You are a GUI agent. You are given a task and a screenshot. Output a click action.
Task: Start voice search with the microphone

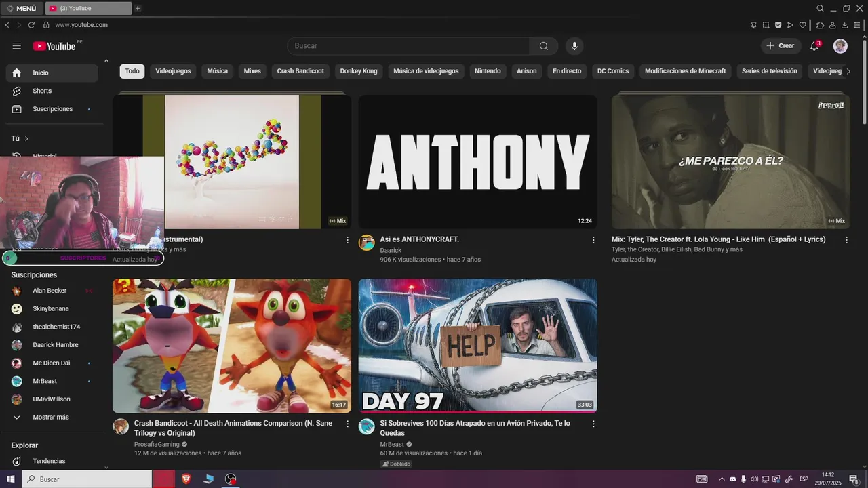coord(574,46)
